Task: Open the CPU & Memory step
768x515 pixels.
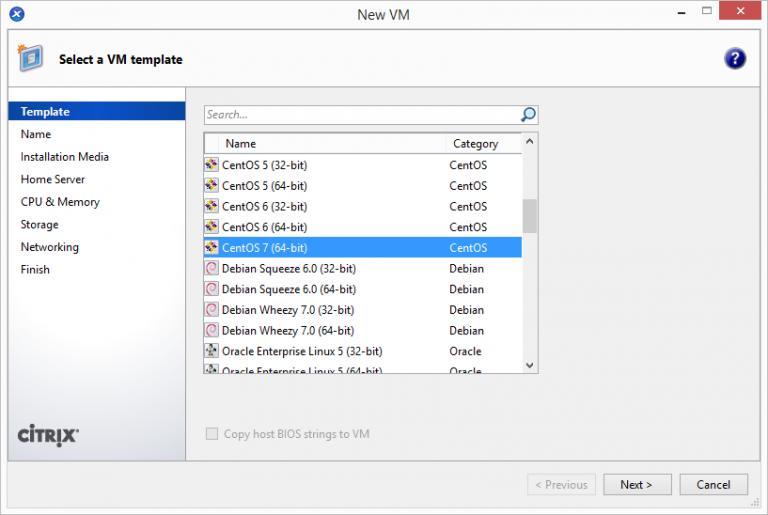Action: [60, 202]
